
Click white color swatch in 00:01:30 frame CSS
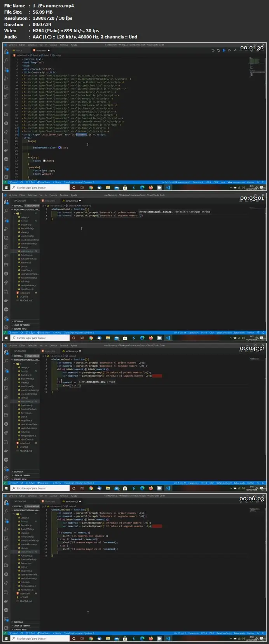[44, 161]
